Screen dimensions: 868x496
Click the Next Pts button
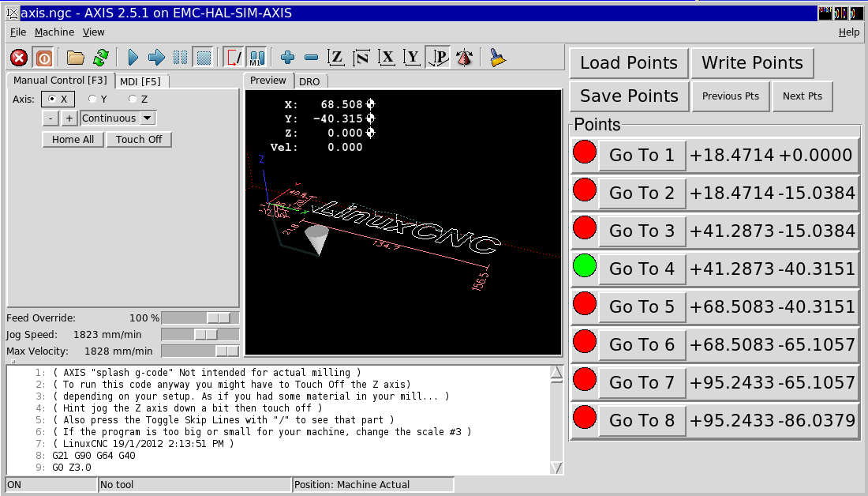[x=803, y=96]
